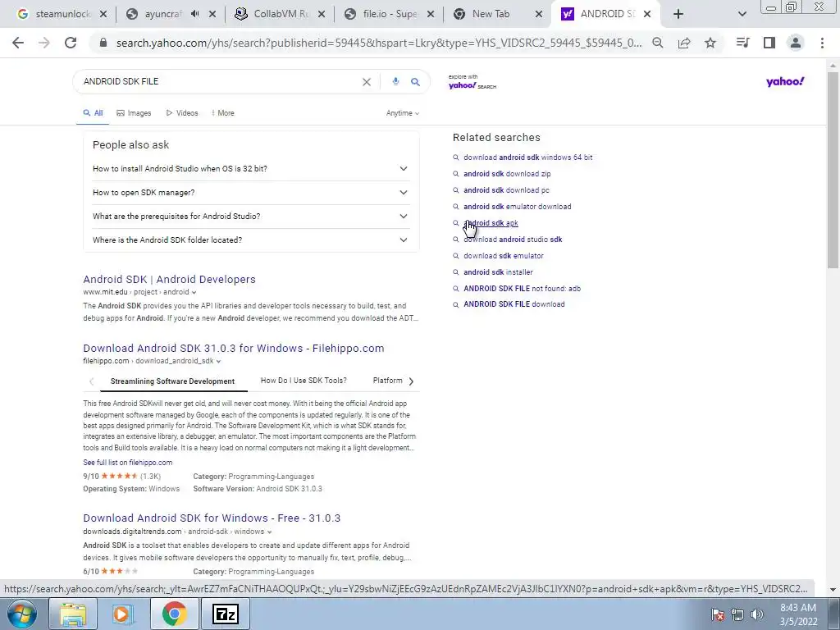Open the tab search dropdown arrow
Viewport: 840px width, 630px height.
point(742,15)
